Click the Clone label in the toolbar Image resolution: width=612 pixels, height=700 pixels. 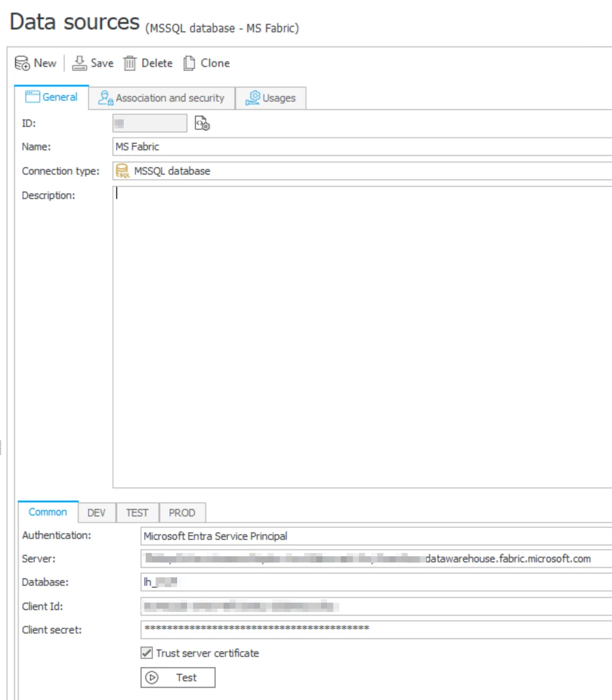215,63
